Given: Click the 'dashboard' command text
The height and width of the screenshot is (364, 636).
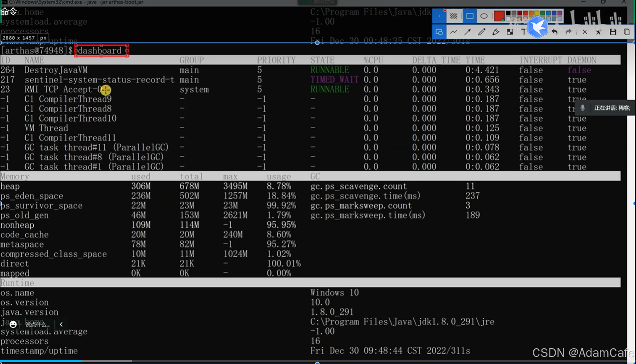Looking at the screenshot, I should click(99, 51).
